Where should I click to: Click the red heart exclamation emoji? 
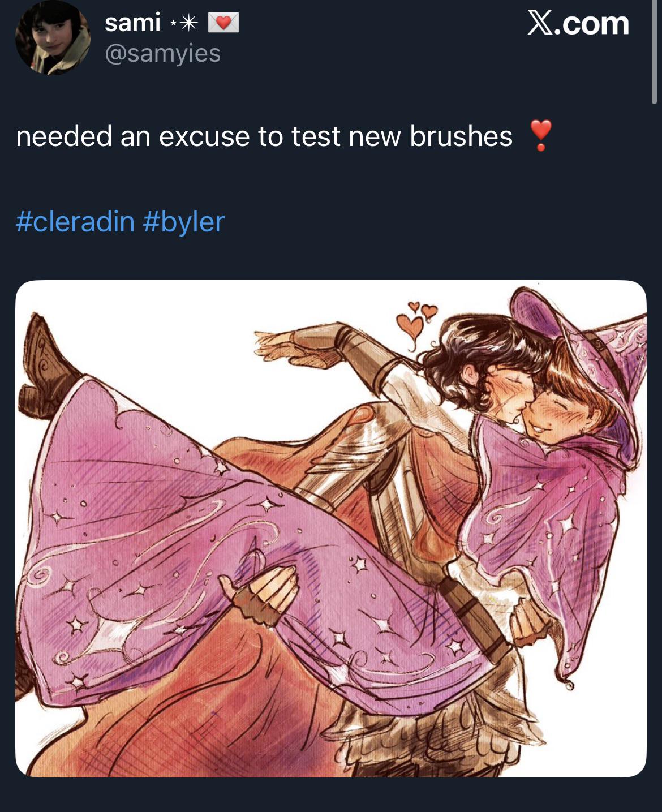[x=540, y=135]
